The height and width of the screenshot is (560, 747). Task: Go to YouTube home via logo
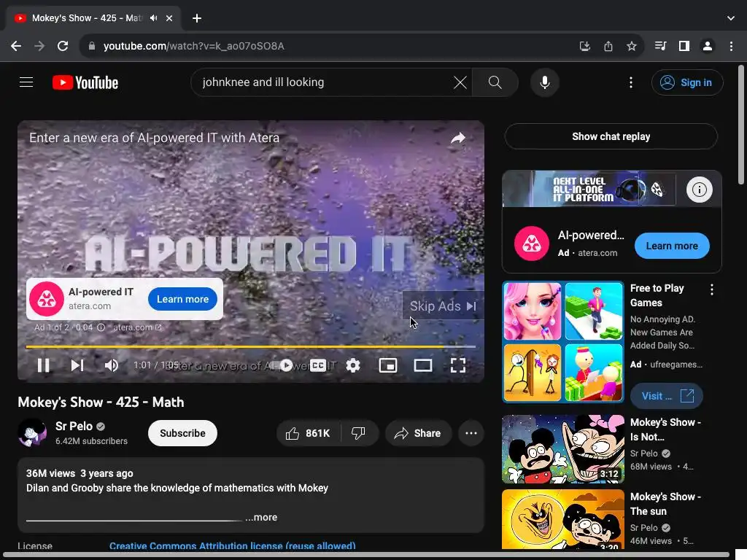click(85, 82)
